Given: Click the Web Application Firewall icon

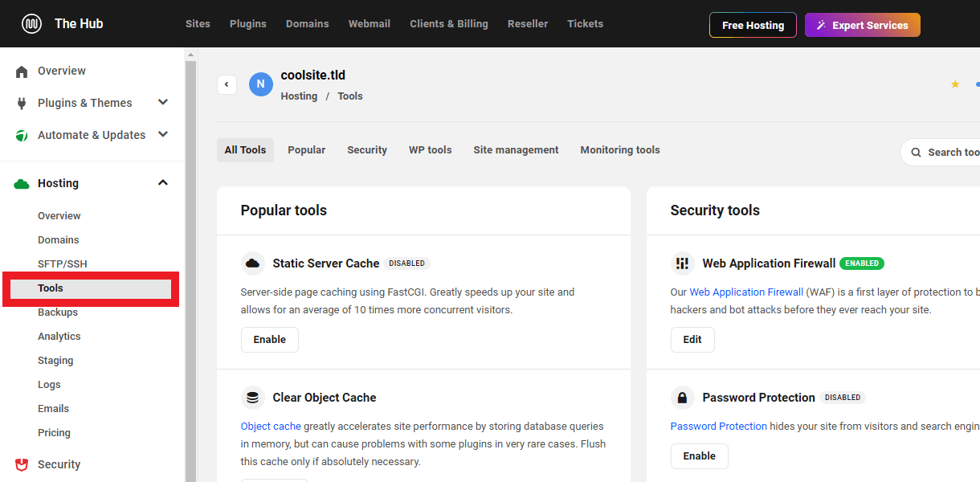Looking at the screenshot, I should pos(683,263).
